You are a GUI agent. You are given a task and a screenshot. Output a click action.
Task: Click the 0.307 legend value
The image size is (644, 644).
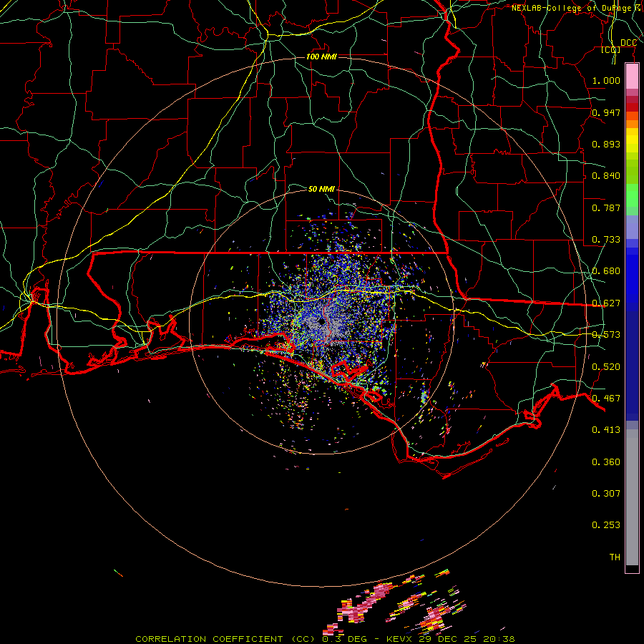tap(606, 494)
